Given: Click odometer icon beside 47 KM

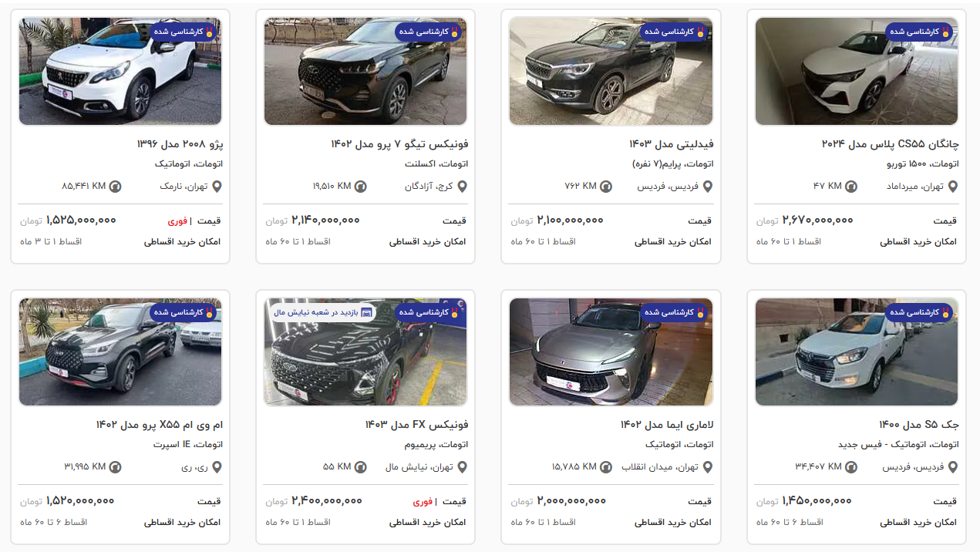Looking at the screenshot, I should [x=850, y=187].
